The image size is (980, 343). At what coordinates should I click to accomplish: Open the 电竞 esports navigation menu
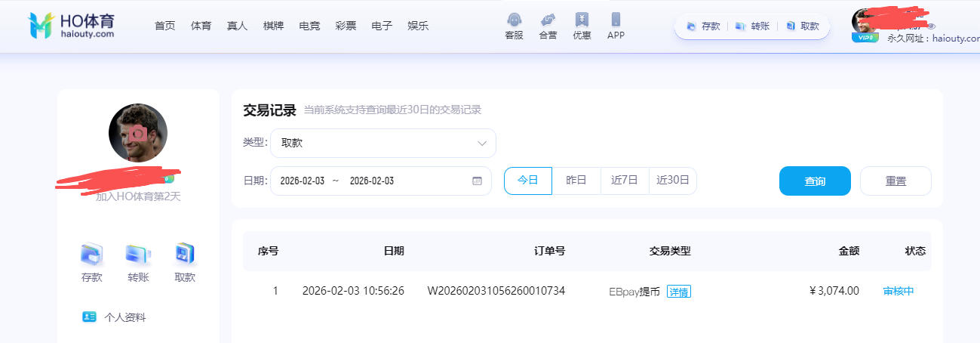309,26
